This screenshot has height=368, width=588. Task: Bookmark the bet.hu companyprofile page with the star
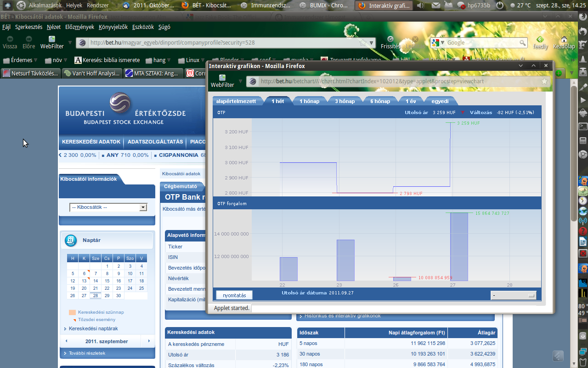363,42
